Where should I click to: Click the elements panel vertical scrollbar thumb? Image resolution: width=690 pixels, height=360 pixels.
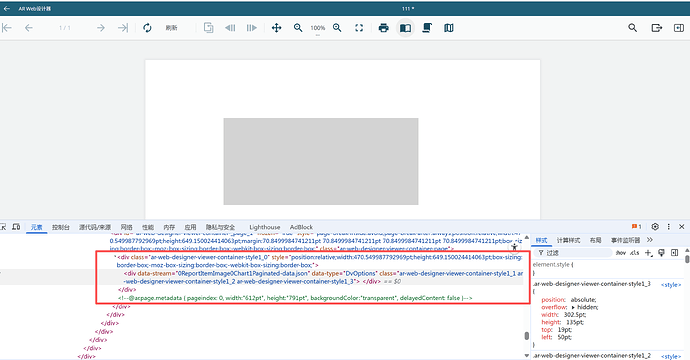pos(526,336)
